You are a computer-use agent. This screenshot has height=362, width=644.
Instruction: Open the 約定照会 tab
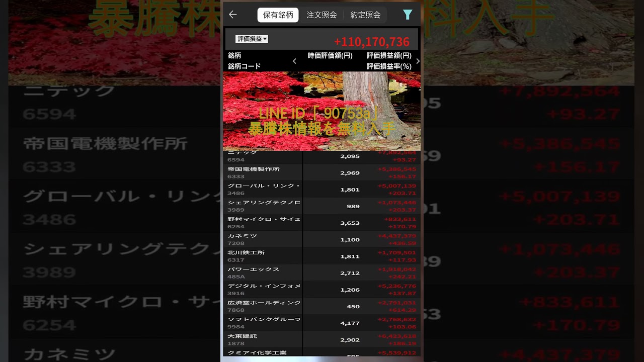coord(365,15)
